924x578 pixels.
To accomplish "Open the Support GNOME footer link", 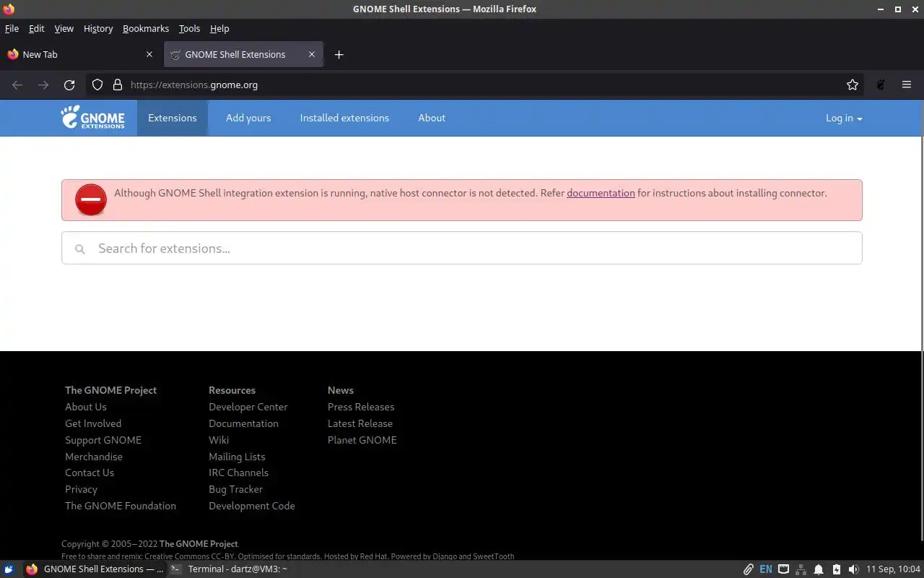I will tap(103, 440).
